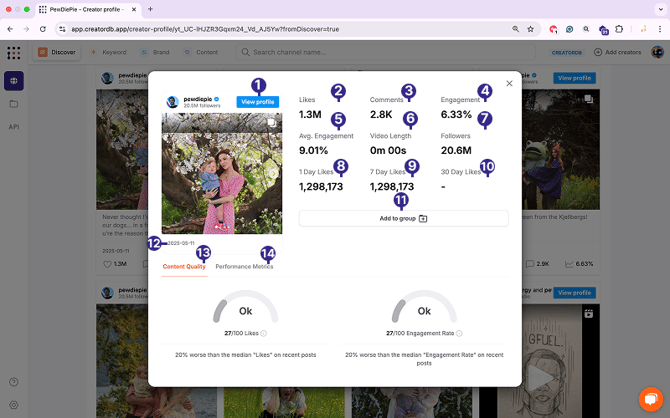This screenshot has height=418, width=670.
Task: Click the Add creators button
Action: pyautogui.click(x=617, y=52)
